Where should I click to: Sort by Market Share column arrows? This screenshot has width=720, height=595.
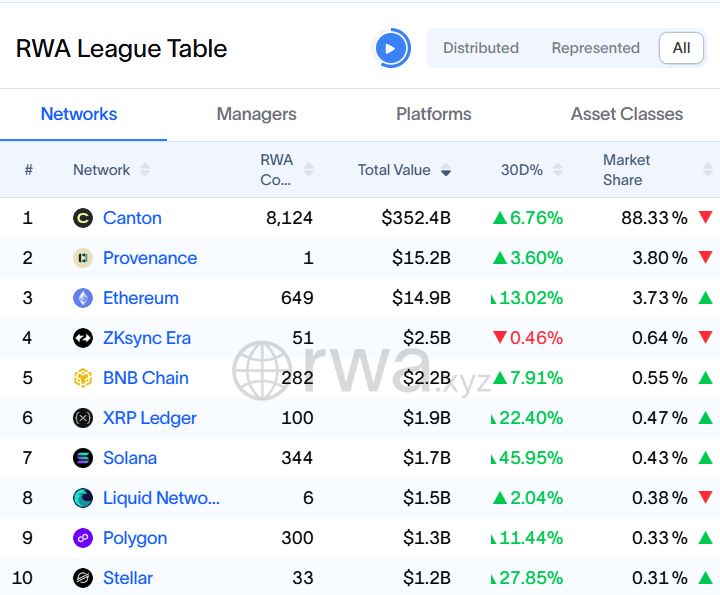708,169
